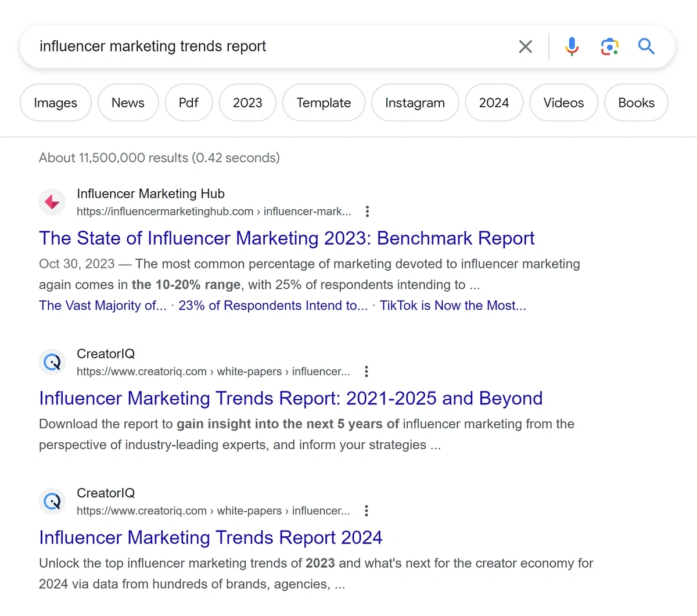This screenshot has width=697, height=616.
Task: Click the "CreatorIQ" site name above the 2024 result
Action: click(x=106, y=493)
